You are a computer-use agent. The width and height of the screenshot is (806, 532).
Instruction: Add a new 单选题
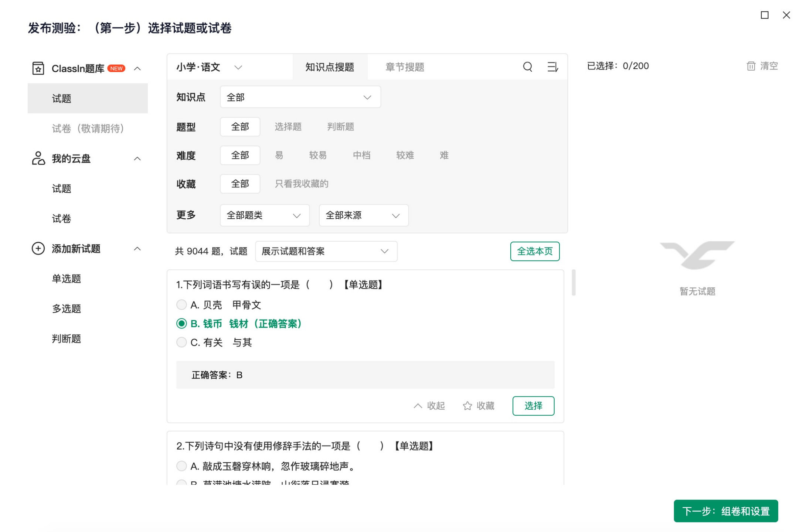coord(66,278)
